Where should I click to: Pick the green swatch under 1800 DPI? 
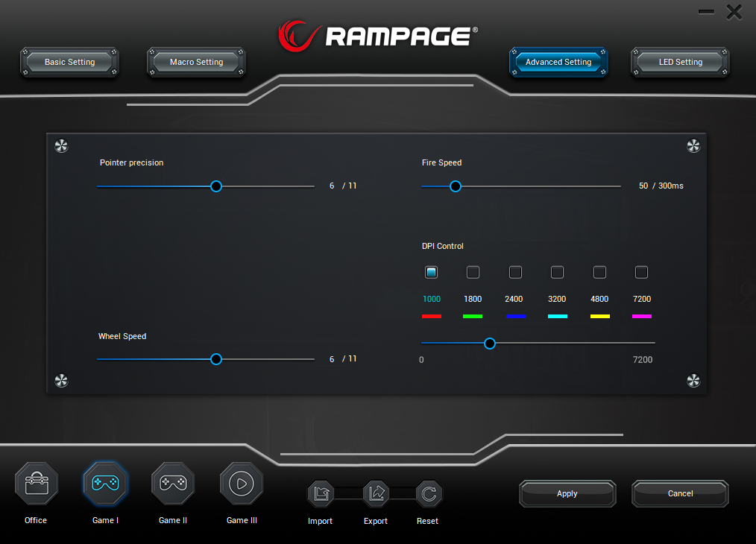tap(473, 316)
